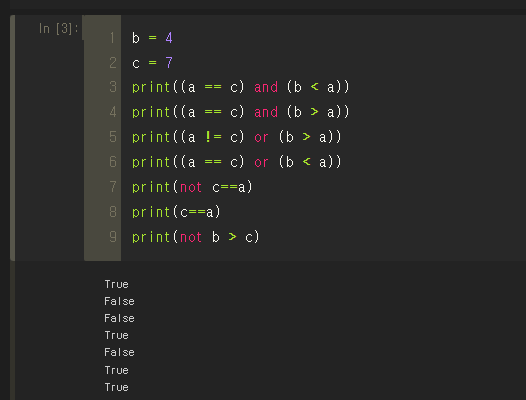Click code line 6 with 'or (b < a)'
Viewport: 526px width, 400px height.
point(236,162)
